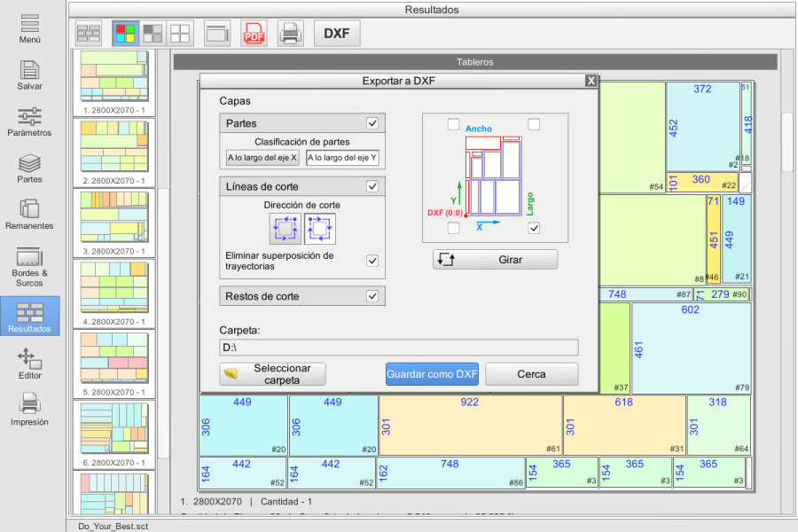
Task: Select the Resultados sidebar item
Action: pos(30,317)
